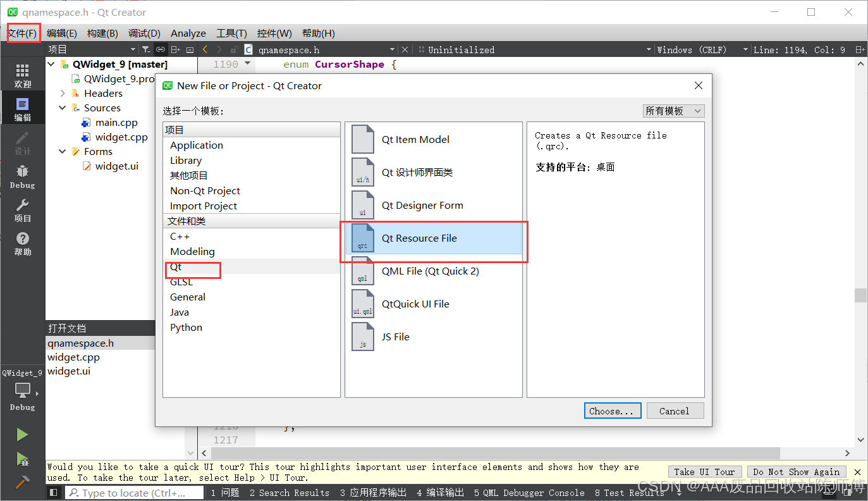Open the qnamespace.h document dropdown arrow
868x501 pixels.
click(393, 49)
